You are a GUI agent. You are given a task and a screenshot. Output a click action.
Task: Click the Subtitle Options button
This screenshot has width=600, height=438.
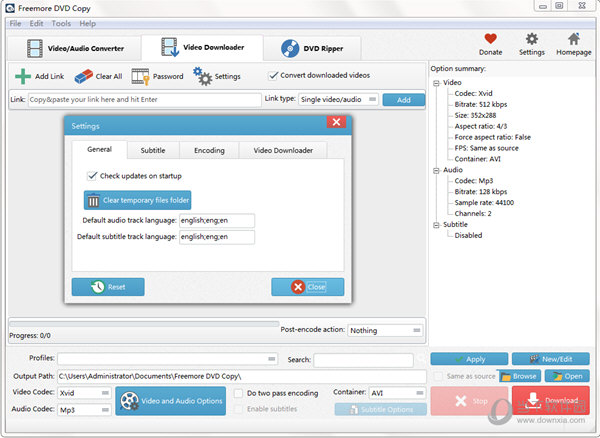click(381, 409)
